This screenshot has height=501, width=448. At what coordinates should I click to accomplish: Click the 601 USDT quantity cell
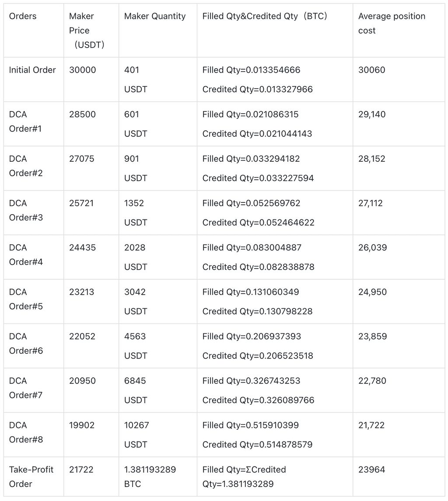click(x=136, y=124)
